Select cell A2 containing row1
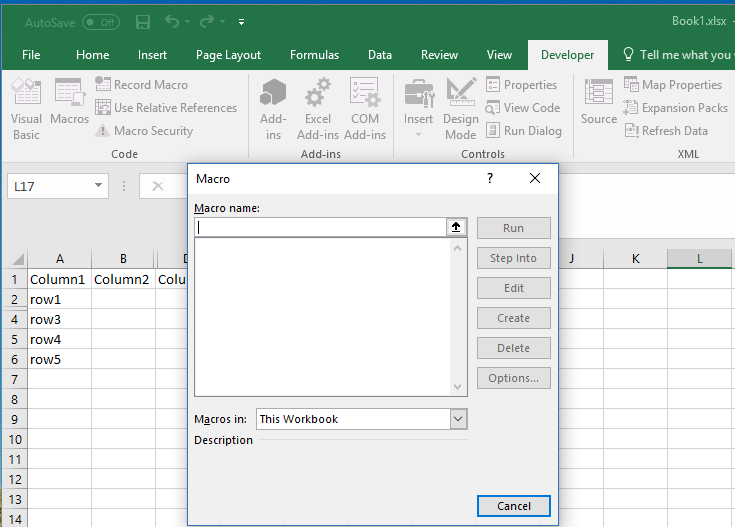 [x=59, y=299]
